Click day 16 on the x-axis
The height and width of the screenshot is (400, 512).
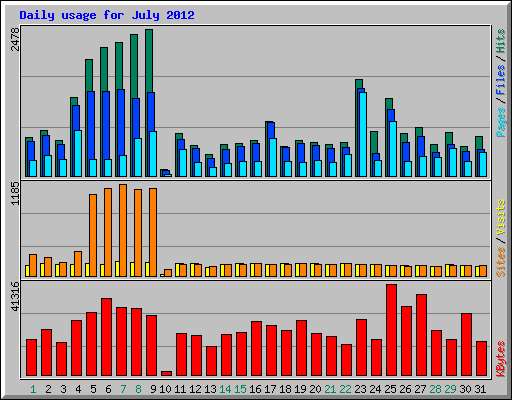click(x=255, y=389)
